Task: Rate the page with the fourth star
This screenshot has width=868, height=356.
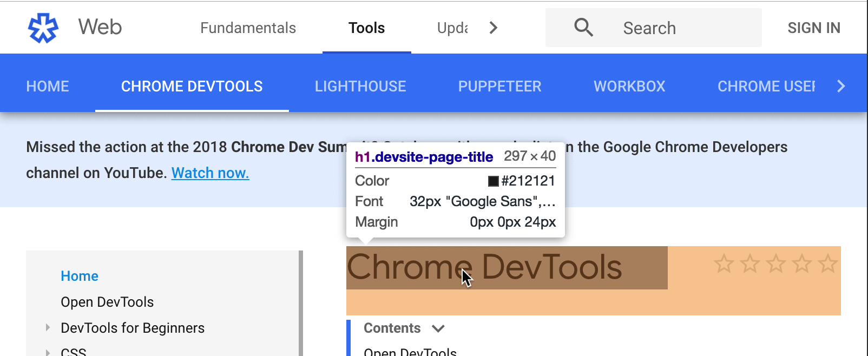Action: coord(802,264)
